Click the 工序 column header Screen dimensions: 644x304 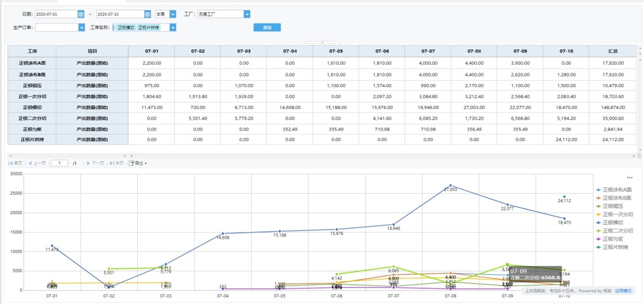pos(32,51)
